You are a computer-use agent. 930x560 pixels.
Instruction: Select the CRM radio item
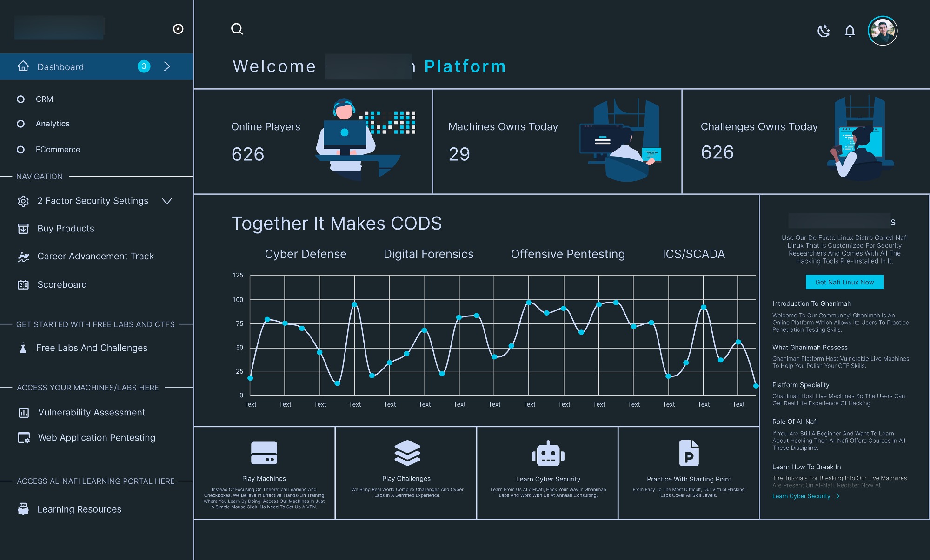pyautogui.click(x=20, y=99)
